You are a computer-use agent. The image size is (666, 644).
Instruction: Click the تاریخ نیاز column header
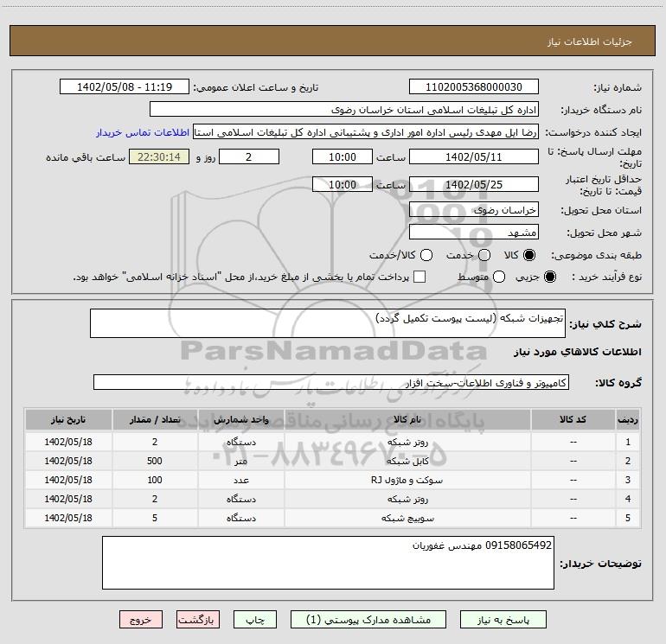(x=68, y=419)
